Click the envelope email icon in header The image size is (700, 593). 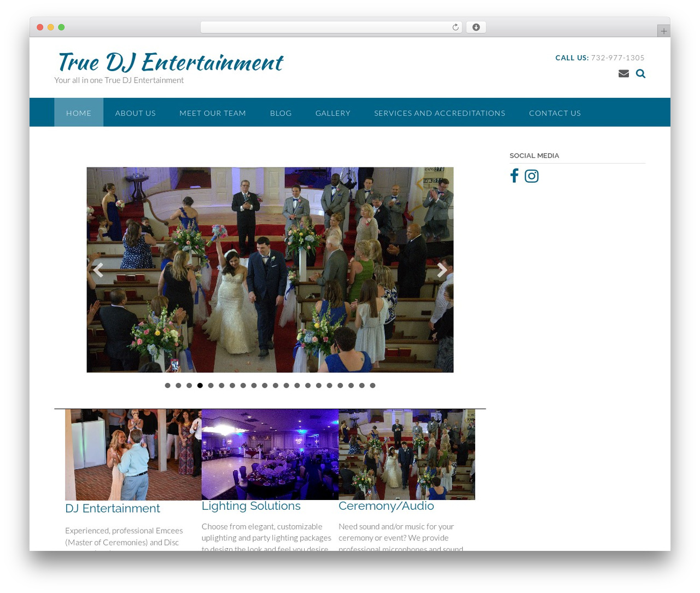(623, 73)
